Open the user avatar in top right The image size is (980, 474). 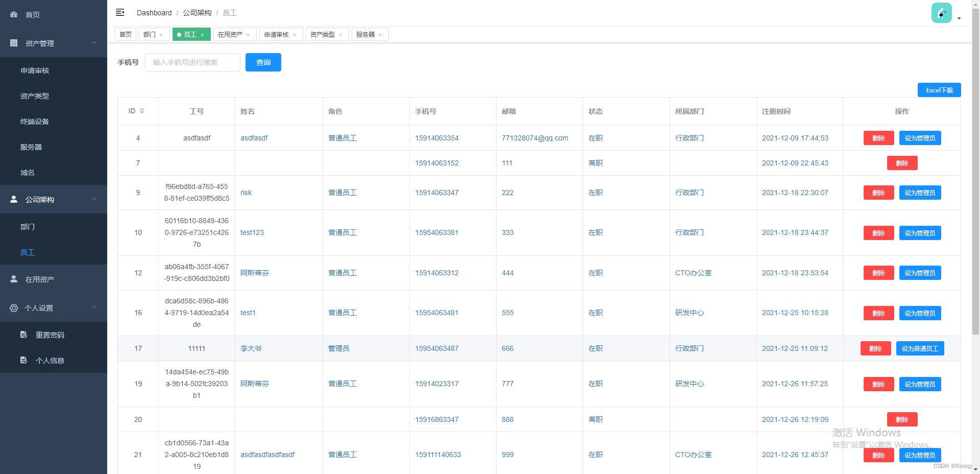(x=941, y=13)
